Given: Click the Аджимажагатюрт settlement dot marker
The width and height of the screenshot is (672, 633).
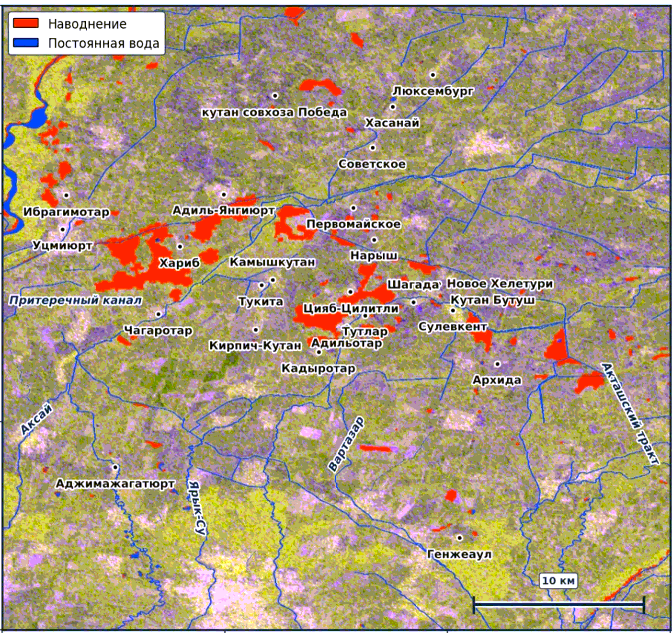Looking at the screenshot, I should (x=115, y=467).
